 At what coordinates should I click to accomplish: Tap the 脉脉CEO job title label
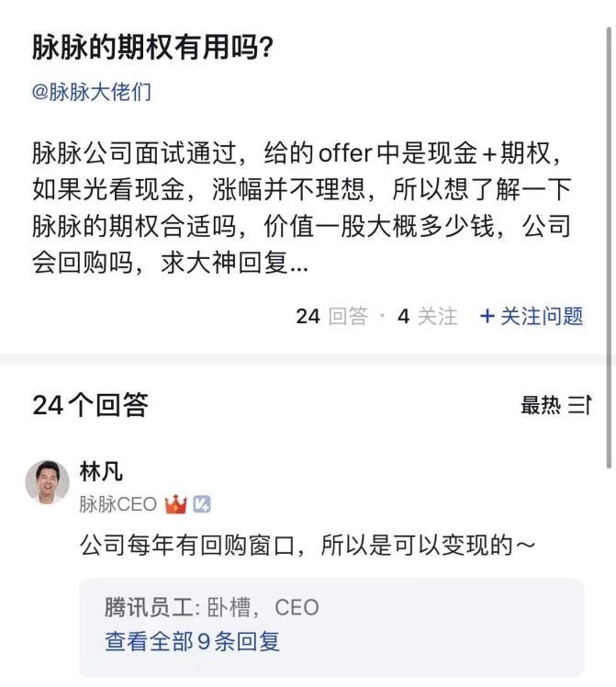click(118, 504)
